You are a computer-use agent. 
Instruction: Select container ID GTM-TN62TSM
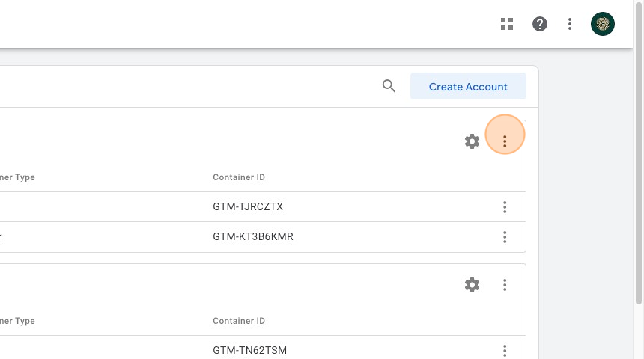(249, 350)
